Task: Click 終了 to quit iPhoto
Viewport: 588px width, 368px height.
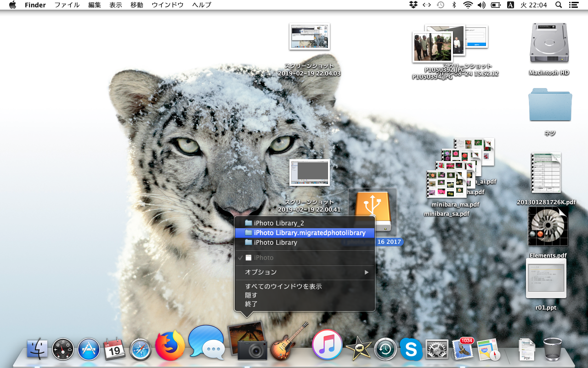Action: tap(251, 304)
